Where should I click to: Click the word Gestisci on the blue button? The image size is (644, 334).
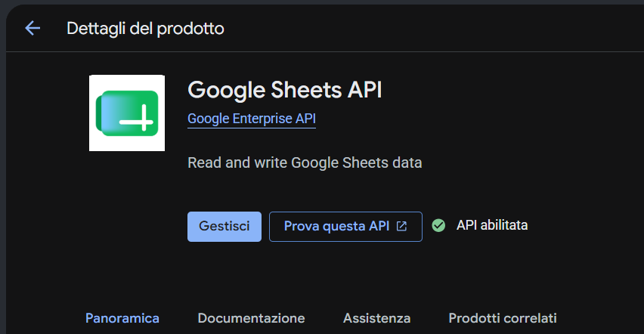pos(224,226)
